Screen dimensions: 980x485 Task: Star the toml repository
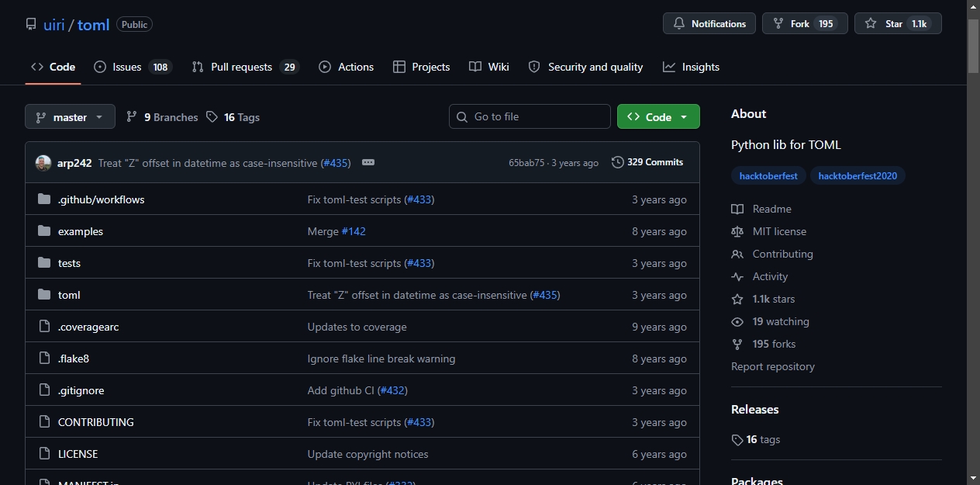pos(898,23)
